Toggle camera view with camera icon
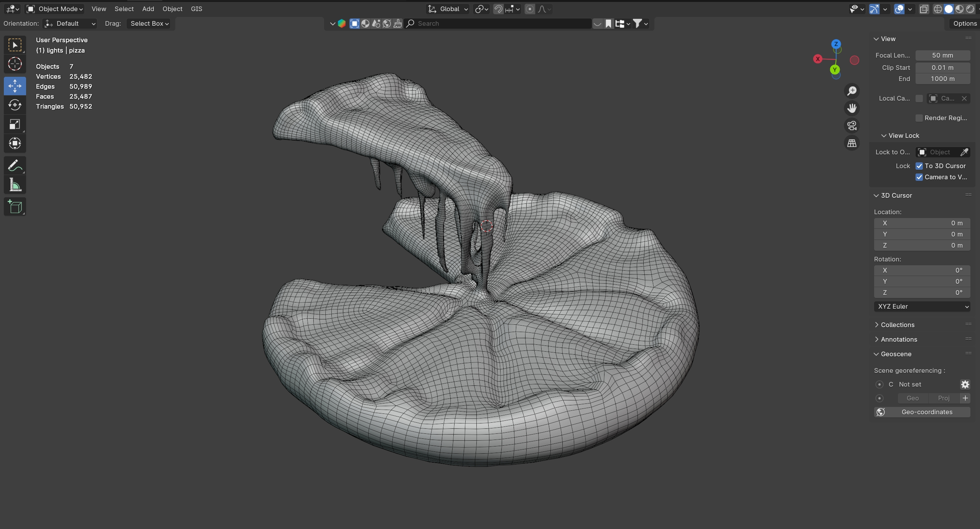The width and height of the screenshot is (980, 529). [x=852, y=126]
